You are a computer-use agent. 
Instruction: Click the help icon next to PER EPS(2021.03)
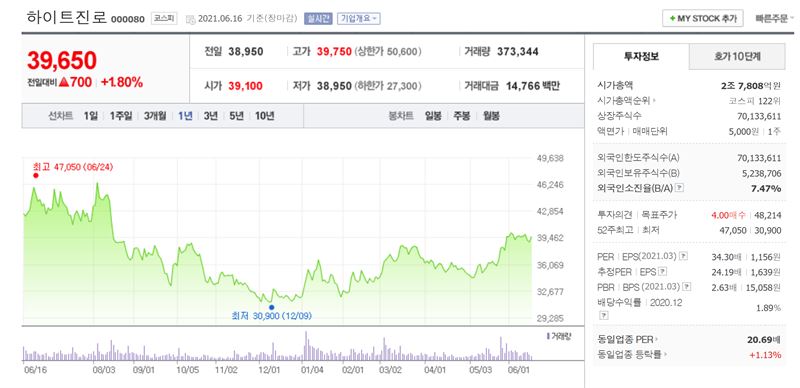684,256
